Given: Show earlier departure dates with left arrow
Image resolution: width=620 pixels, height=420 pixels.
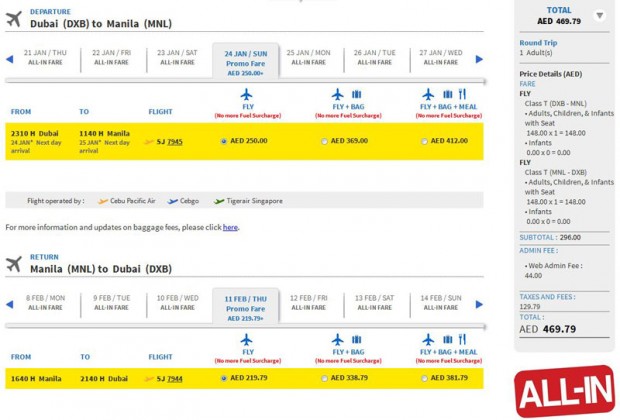Looking at the screenshot, I should click(x=10, y=59).
